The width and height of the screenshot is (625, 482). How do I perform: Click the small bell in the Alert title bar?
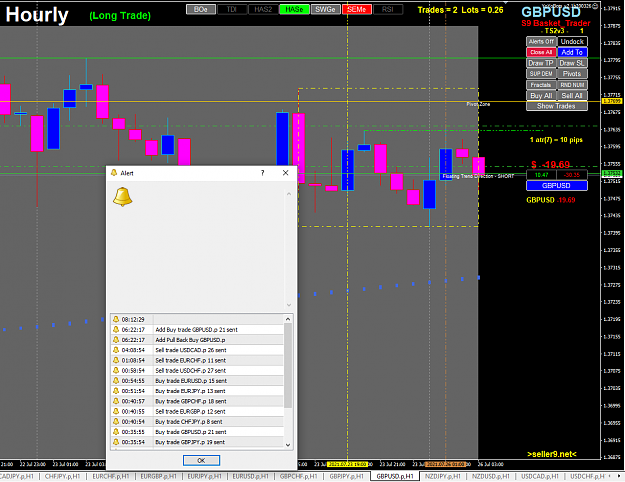point(114,173)
